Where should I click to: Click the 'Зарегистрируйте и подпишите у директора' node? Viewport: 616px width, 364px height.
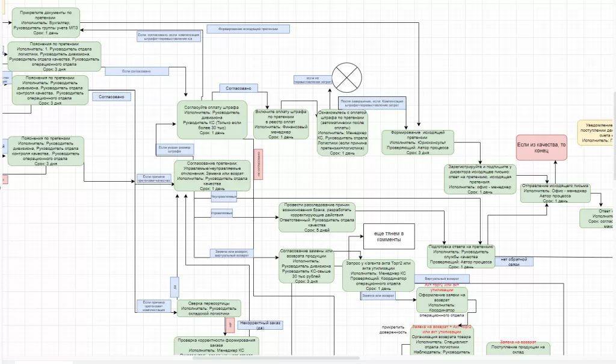click(479, 178)
